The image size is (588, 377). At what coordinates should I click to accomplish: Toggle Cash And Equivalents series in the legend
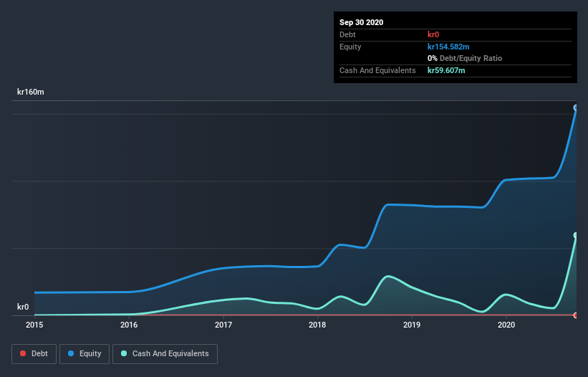tap(165, 354)
